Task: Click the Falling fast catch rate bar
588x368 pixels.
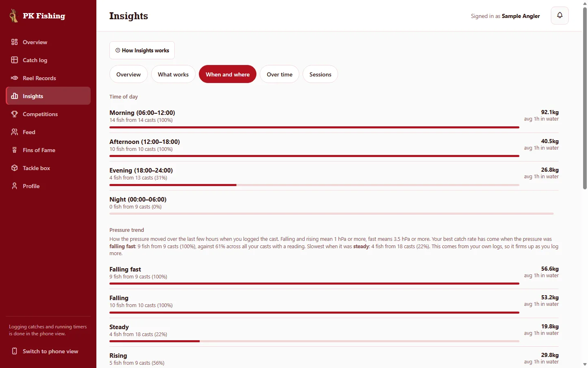Action: click(x=314, y=283)
